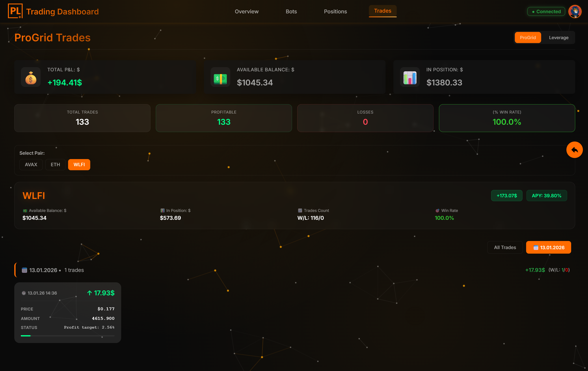Select the AVAX pair
Image resolution: width=588 pixels, height=371 pixels.
31,165
